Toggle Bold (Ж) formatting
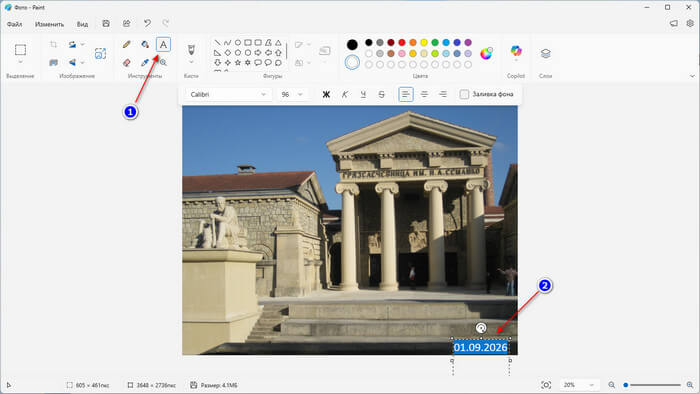This screenshot has width=700, height=394. (326, 94)
